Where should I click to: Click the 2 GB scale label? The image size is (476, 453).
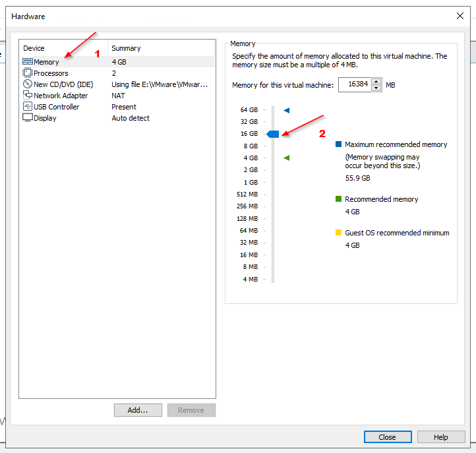(x=251, y=170)
